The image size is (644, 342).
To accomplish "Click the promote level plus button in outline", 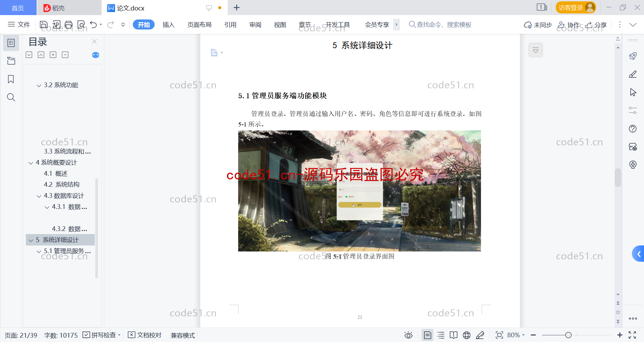I will coord(53,55).
